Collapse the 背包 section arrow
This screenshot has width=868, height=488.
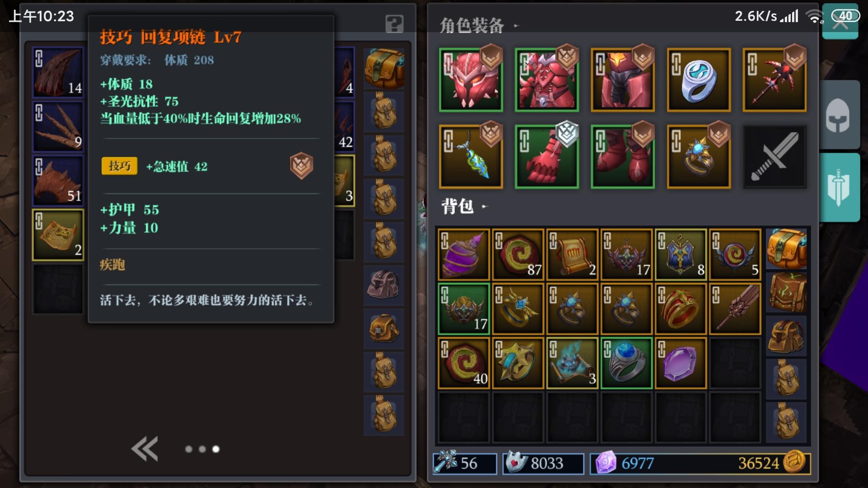[484, 206]
